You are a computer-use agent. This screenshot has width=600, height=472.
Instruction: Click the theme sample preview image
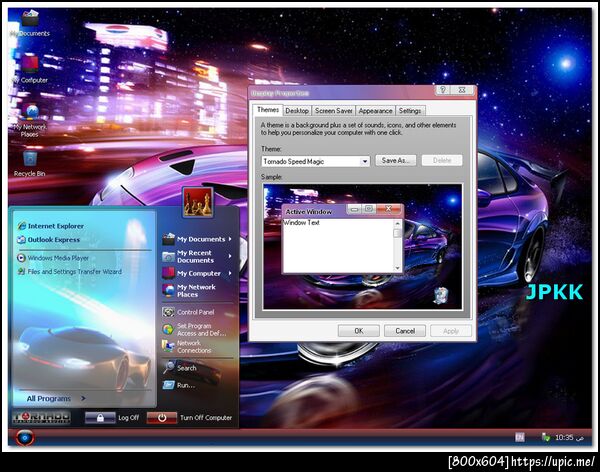point(362,247)
